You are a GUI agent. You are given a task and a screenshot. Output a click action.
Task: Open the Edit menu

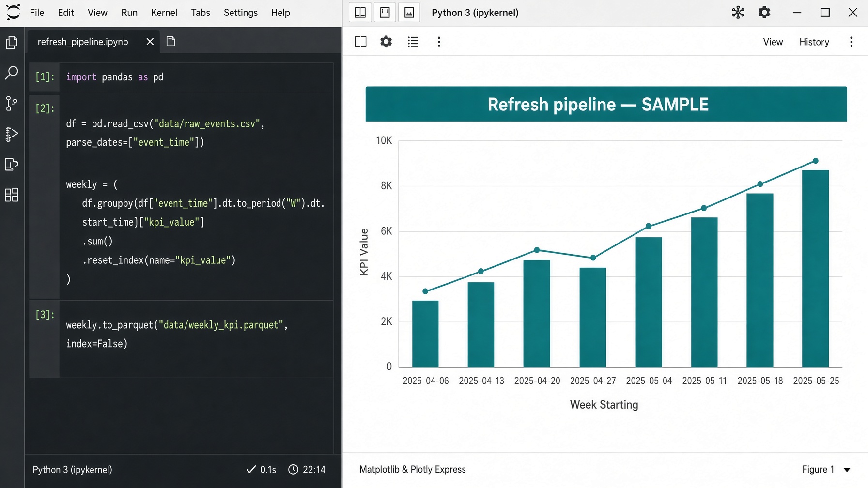click(x=66, y=13)
